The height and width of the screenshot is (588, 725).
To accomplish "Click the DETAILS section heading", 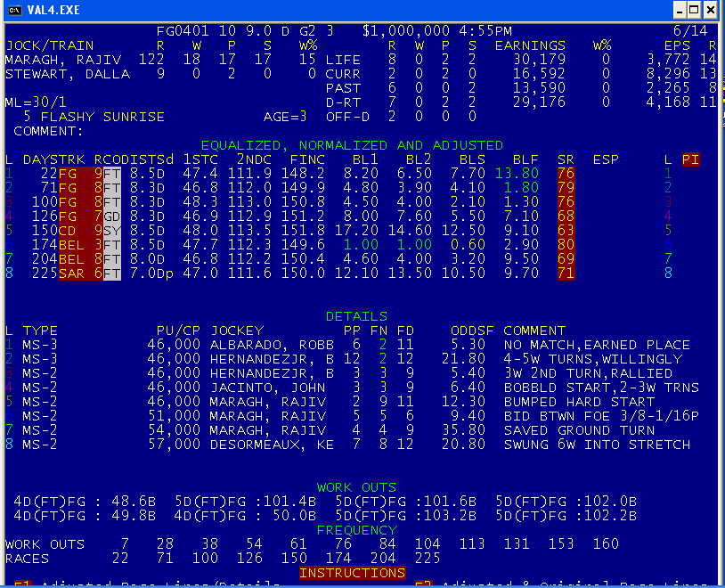I will point(356,316).
